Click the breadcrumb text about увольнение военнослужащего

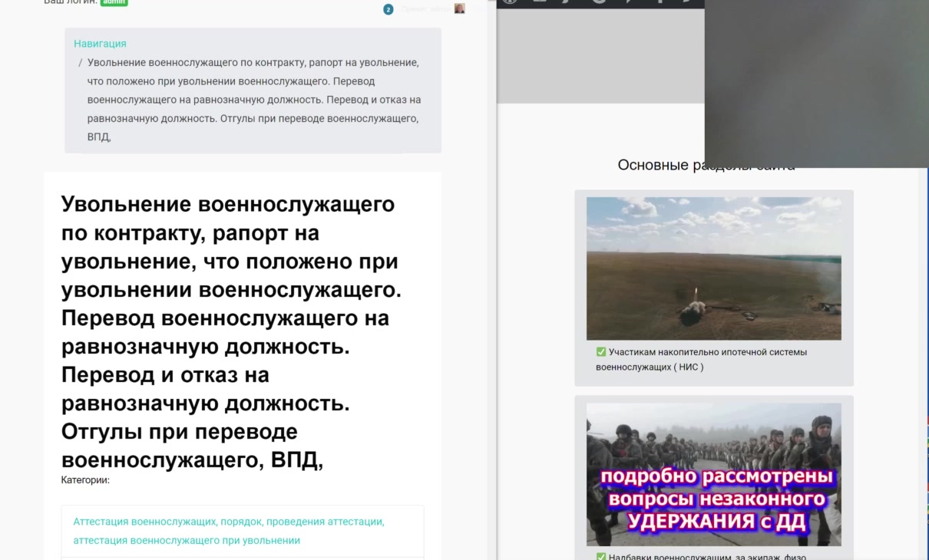(x=253, y=100)
